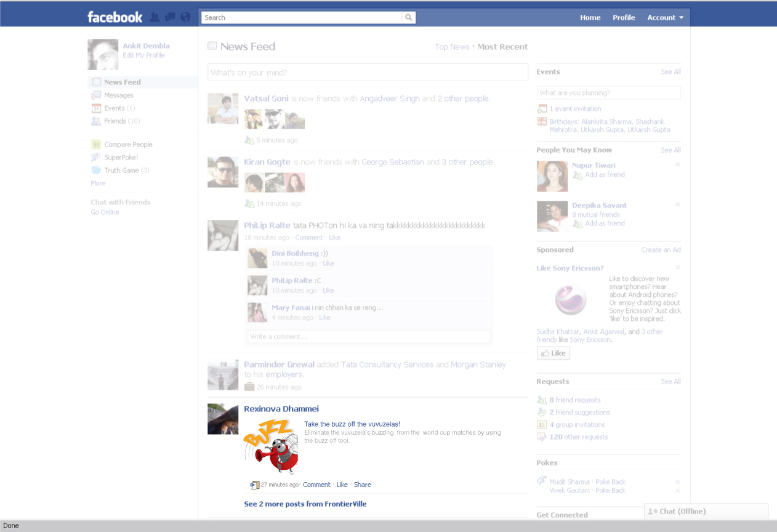Click What's on your mind field
The width and height of the screenshot is (777, 532).
(x=368, y=72)
